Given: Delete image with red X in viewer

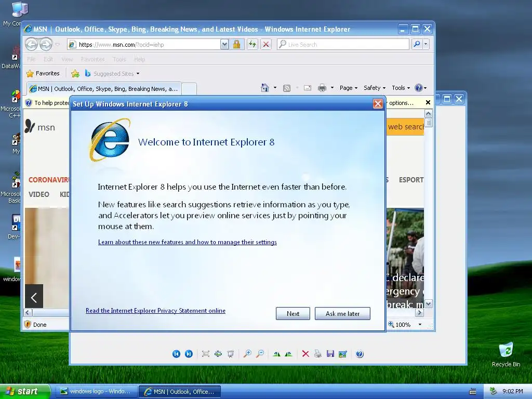Looking at the screenshot, I should pyautogui.click(x=305, y=354).
